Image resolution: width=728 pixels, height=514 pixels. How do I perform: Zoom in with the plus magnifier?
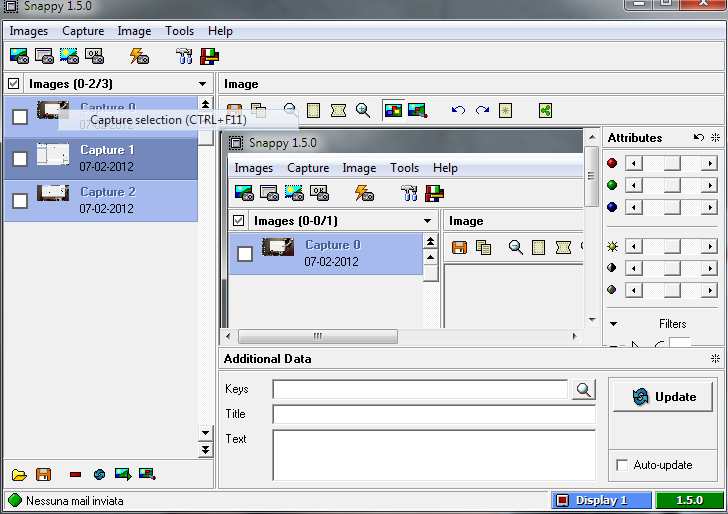point(363,111)
